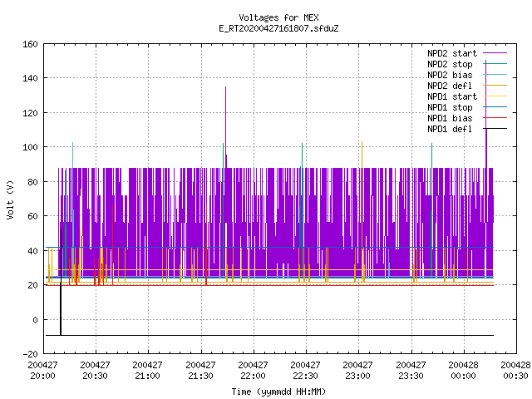Click the 80 y-axis tick value

click(x=32, y=182)
